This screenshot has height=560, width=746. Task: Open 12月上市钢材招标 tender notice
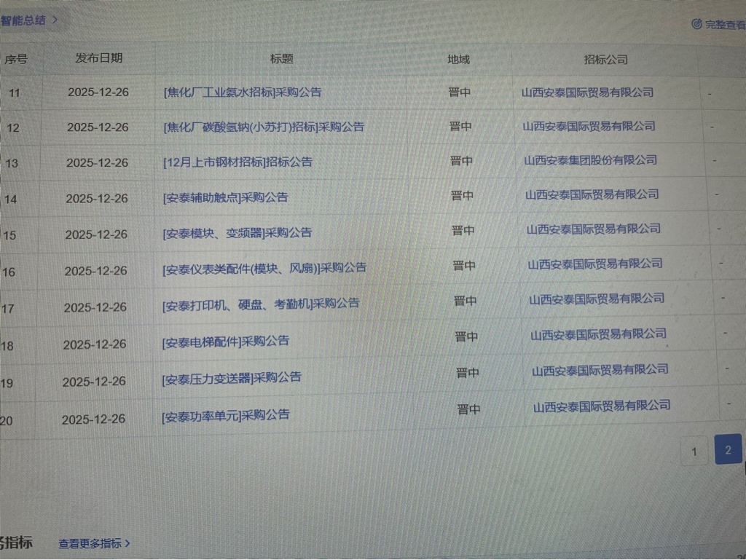click(x=237, y=162)
